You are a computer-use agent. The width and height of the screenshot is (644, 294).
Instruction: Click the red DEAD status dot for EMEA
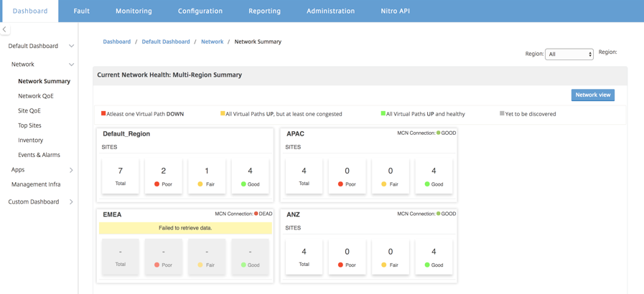256,214
